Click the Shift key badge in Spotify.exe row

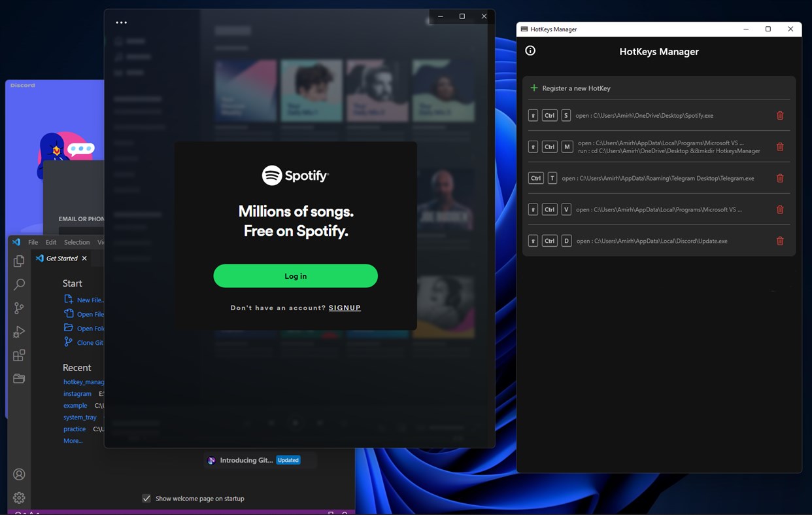point(533,115)
